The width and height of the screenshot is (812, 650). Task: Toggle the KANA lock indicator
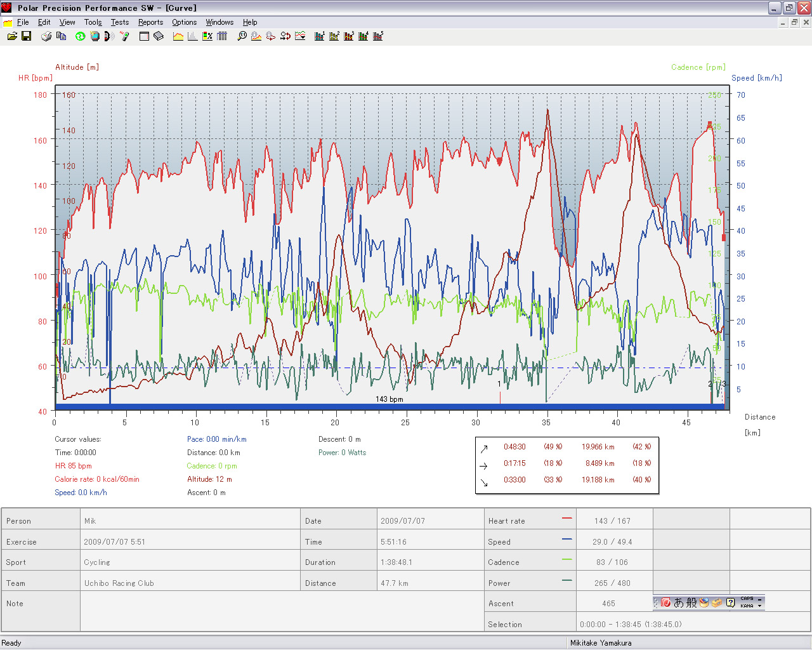[x=747, y=606]
